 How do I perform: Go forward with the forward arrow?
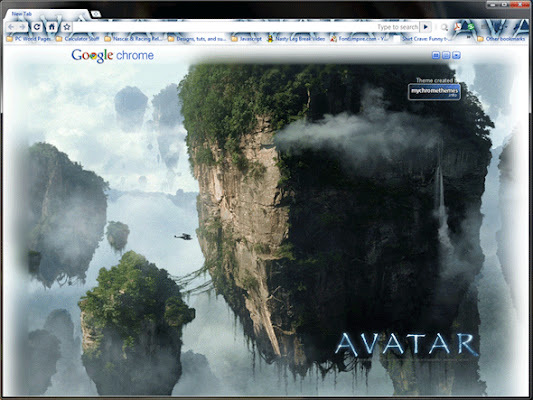pyautogui.click(x=22, y=27)
